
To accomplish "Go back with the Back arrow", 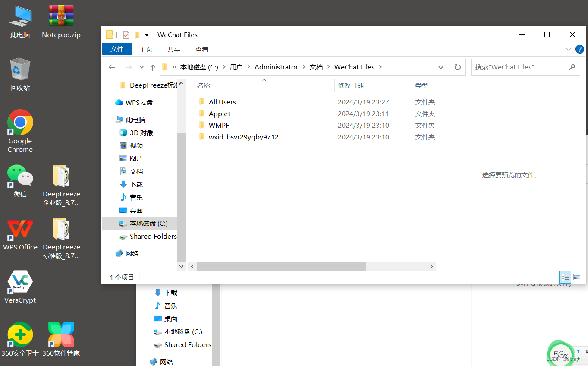I will click(112, 67).
